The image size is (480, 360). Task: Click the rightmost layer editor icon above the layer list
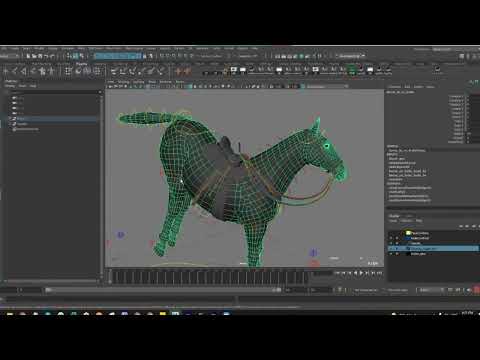479,226
